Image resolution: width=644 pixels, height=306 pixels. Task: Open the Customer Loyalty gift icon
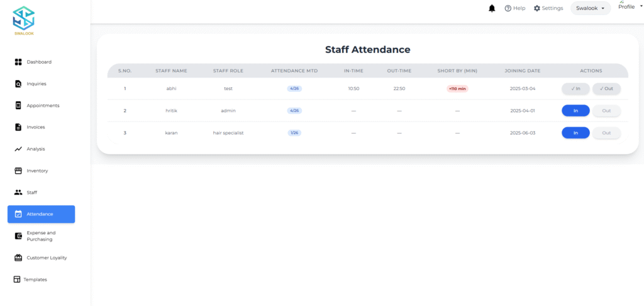[x=18, y=258]
